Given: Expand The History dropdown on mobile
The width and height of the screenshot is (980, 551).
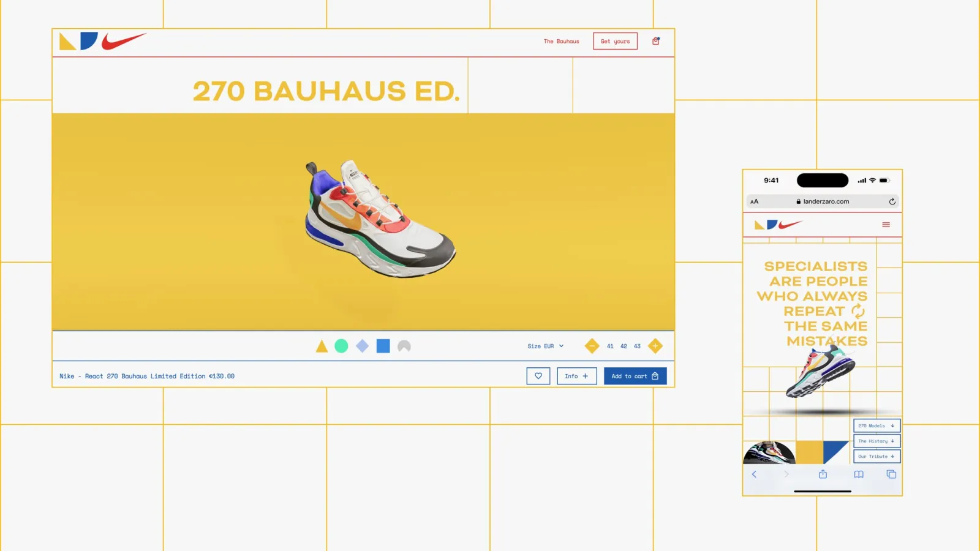Looking at the screenshot, I should (877, 441).
